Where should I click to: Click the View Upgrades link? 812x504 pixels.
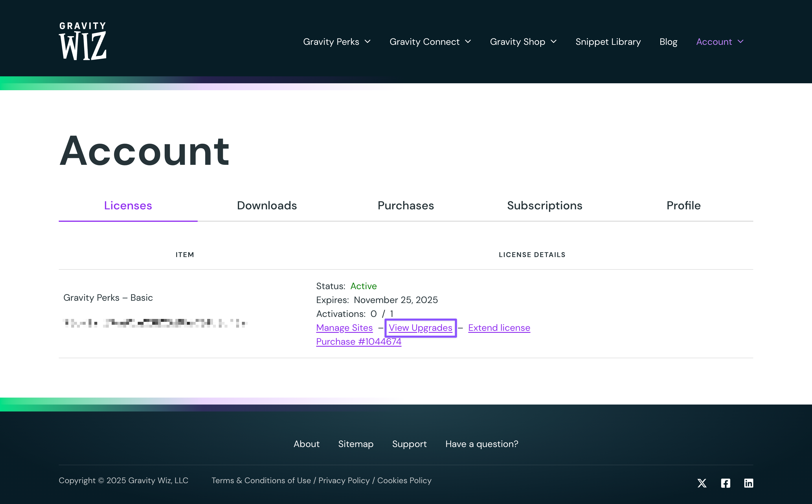pos(420,328)
